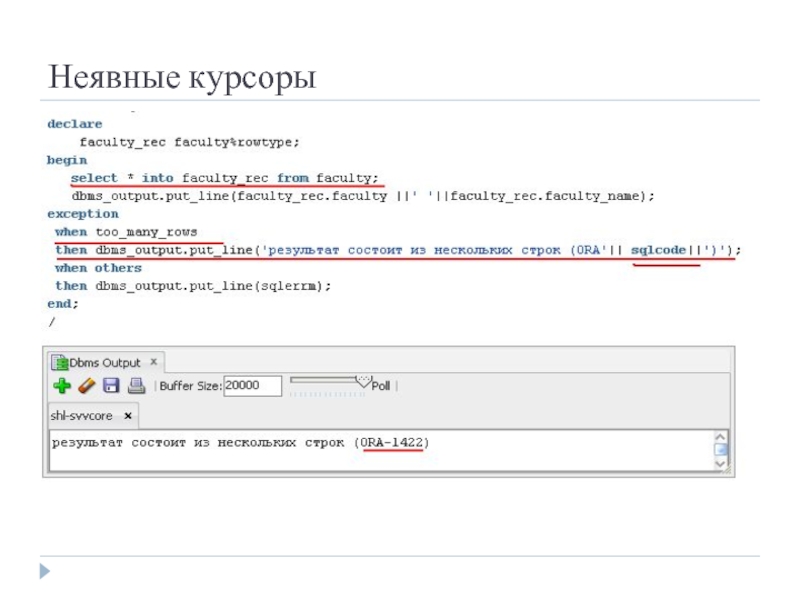Close the Dbms Output tab
The image size is (800, 600).
[x=153, y=362]
